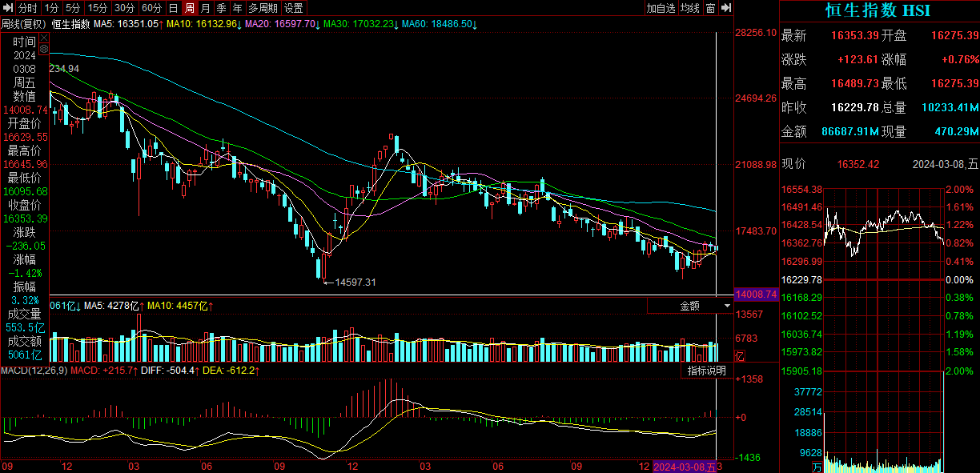Open the 金额 indicator dropdown
The width and height of the screenshot is (980, 473).
point(690,305)
